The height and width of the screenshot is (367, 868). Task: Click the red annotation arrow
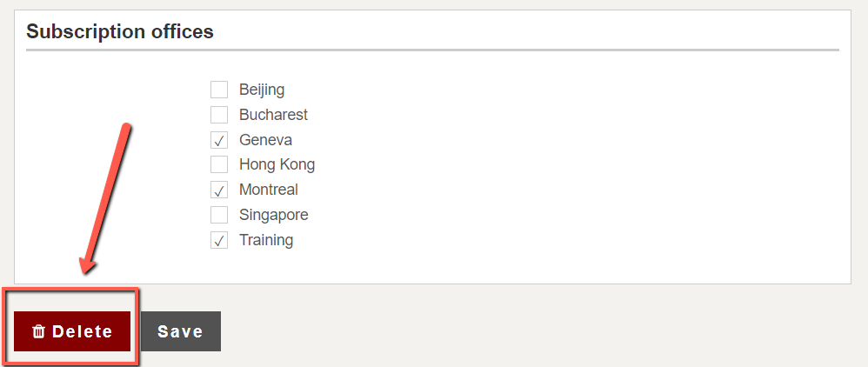click(x=105, y=199)
